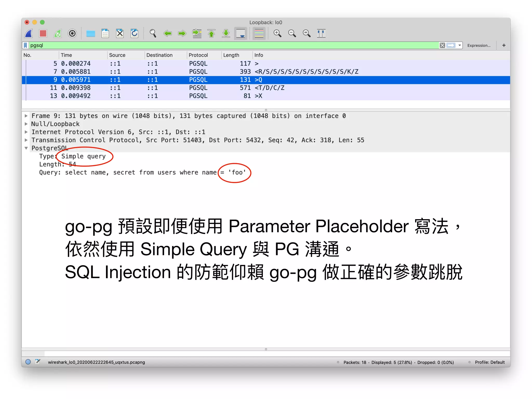Screen dimensions: 532x399
Task: Select packet 13 with >X info
Action: 266,96
